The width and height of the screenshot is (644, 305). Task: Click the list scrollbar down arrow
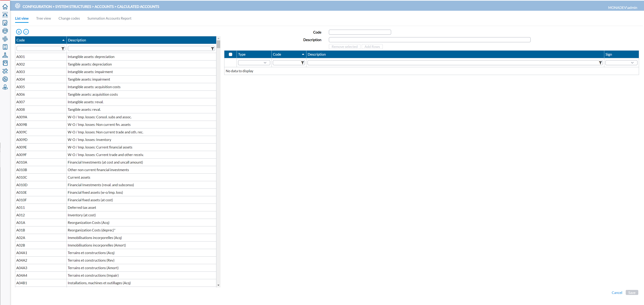(219, 285)
